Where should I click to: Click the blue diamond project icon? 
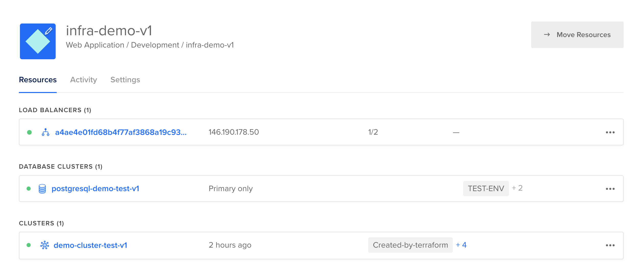click(x=38, y=41)
